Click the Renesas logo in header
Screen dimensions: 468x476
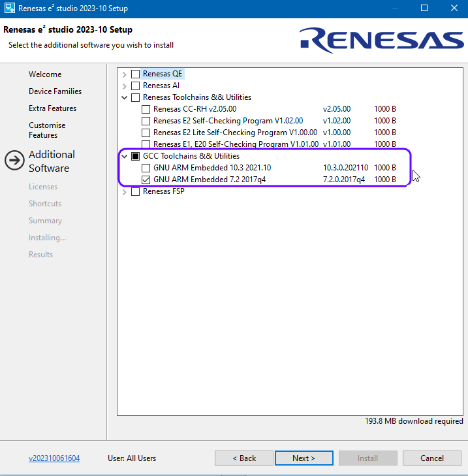(381, 39)
